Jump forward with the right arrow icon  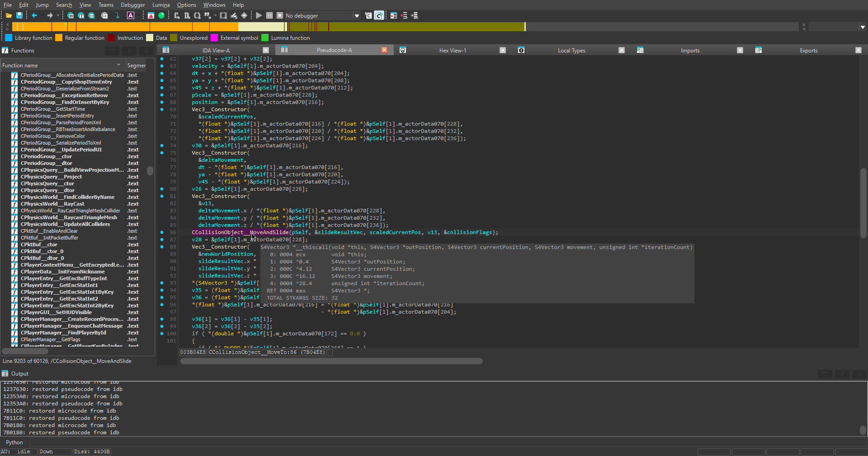pyautogui.click(x=50, y=15)
